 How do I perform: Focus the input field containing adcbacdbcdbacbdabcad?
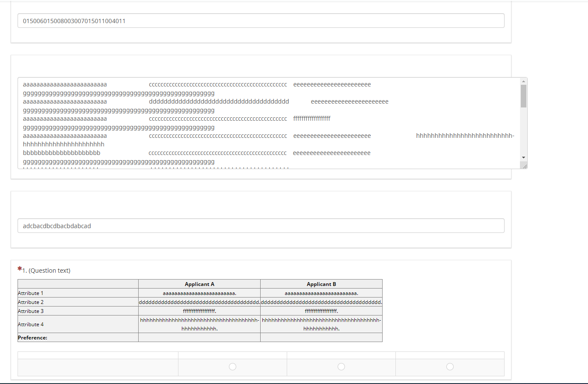click(x=261, y=226)
